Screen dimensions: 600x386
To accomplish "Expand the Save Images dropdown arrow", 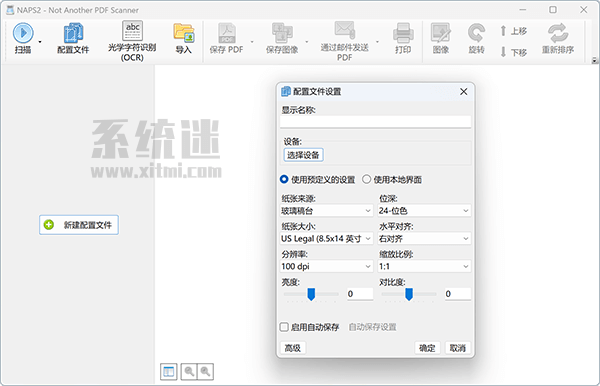I will (x=307, y=42).
